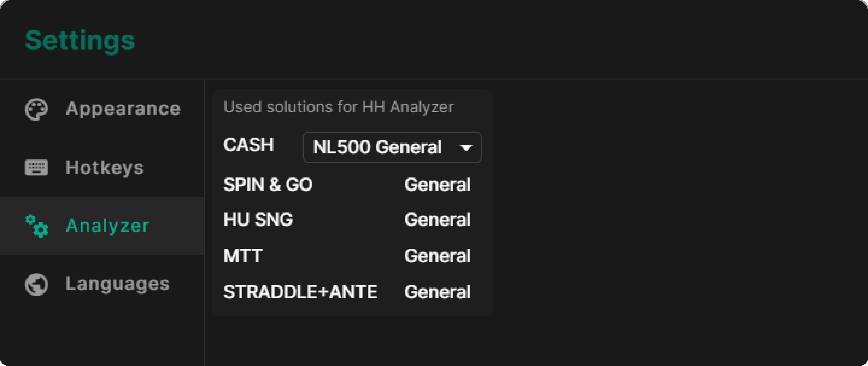Click the Settings title heading
Viewport: 868px width, 366px height.
tap(80, 41)
